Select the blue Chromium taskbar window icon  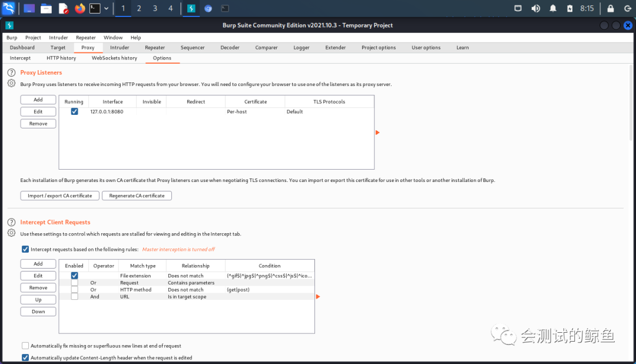click(x=208, y=8)
